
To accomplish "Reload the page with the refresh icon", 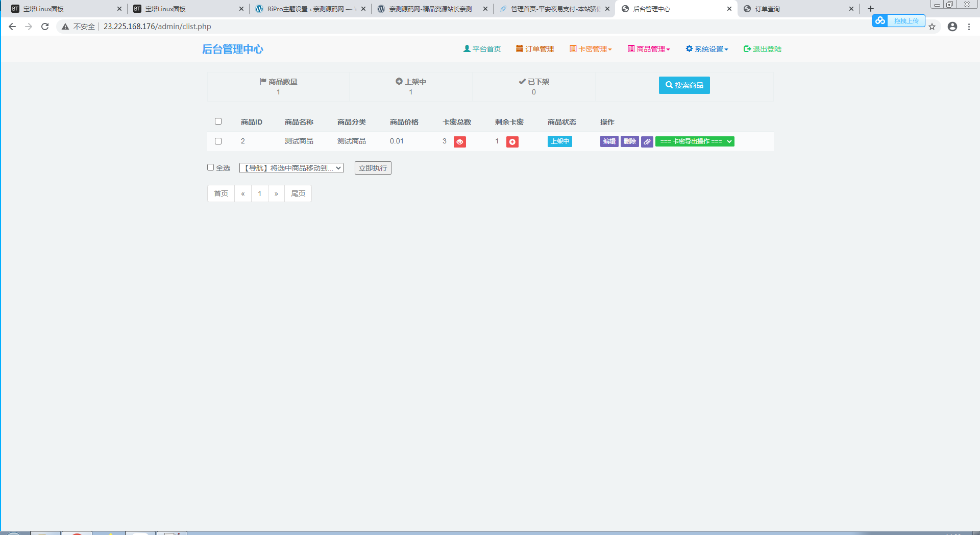I will click(x=45, y=27).
